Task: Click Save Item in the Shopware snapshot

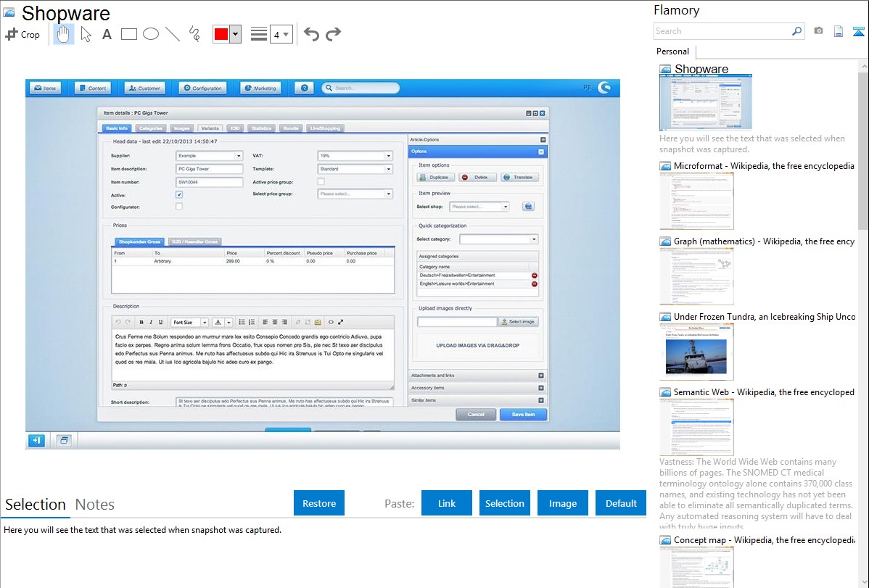Action: point(523,415)
